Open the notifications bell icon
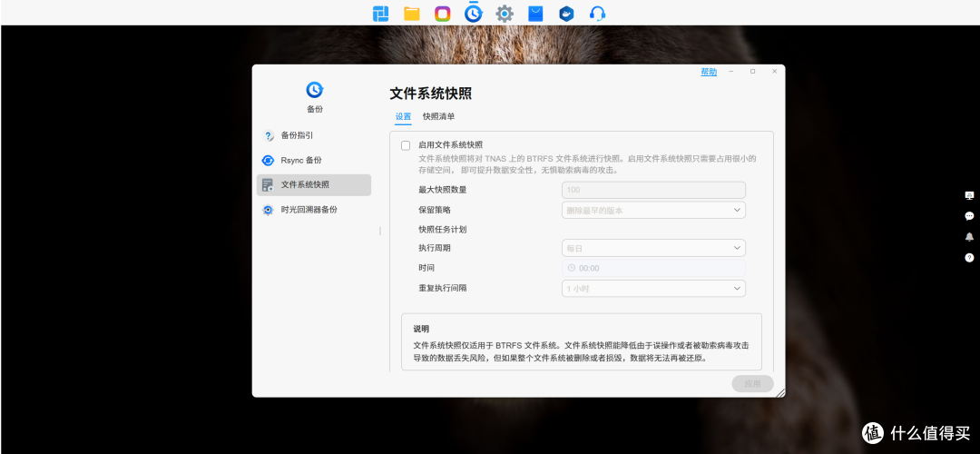This screenshot has width=980, height=454. tap(969, 237)
